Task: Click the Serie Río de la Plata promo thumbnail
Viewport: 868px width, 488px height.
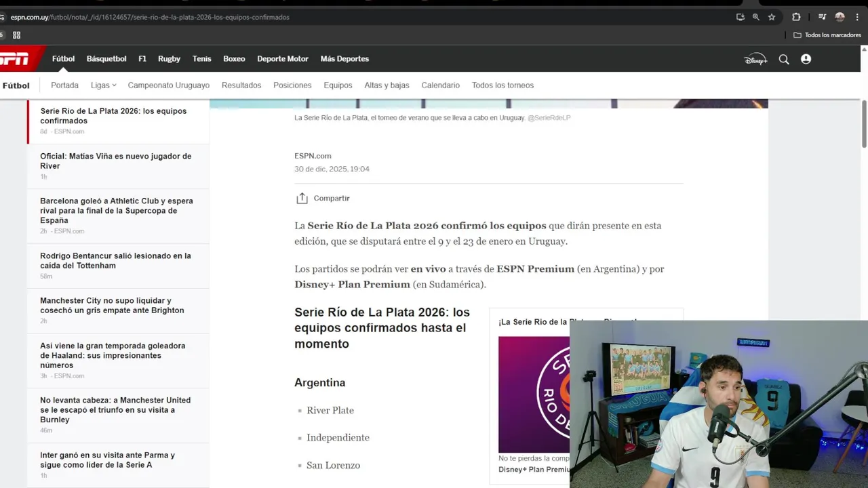Action: [x=534, y=394]
